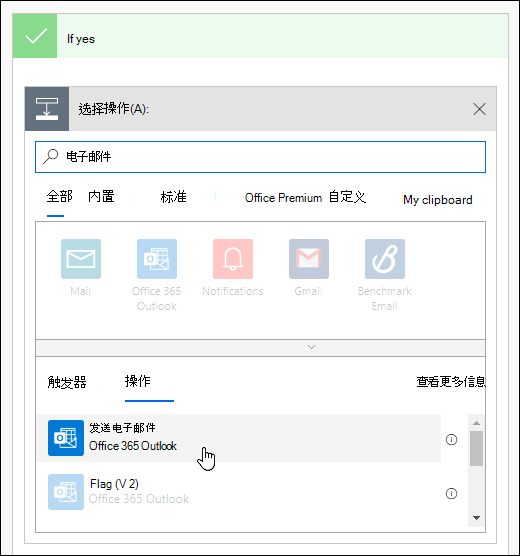520x556 pixels.
Task: Click the Outlook icon beside Flag (V 2)
Action: point(66,492)
